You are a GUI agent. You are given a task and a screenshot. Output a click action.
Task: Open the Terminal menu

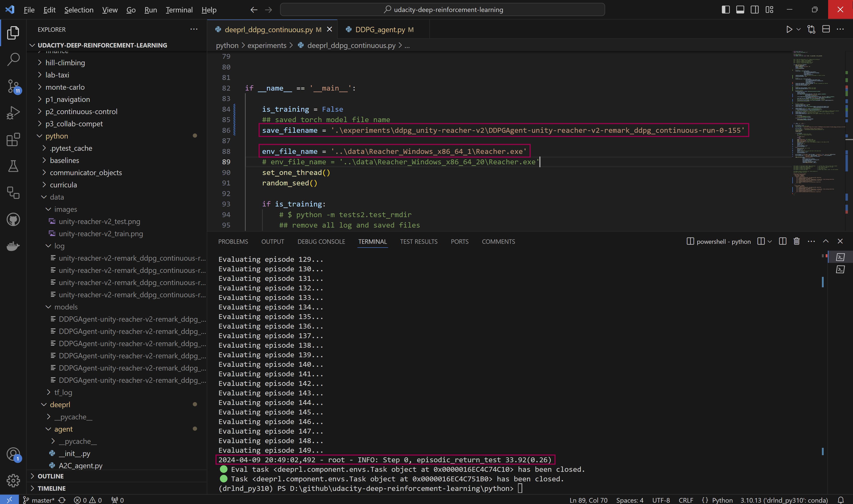click(x=179, y=10)
